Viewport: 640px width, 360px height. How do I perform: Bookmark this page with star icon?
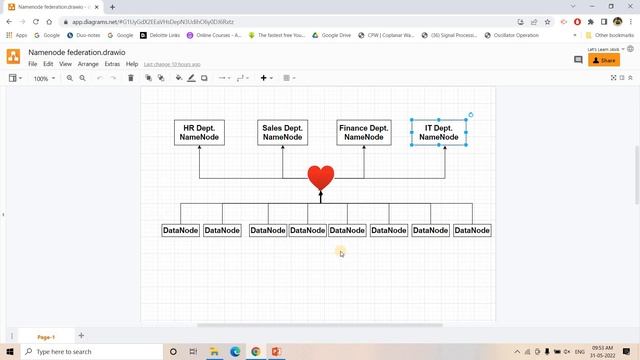tap(547, 22)
